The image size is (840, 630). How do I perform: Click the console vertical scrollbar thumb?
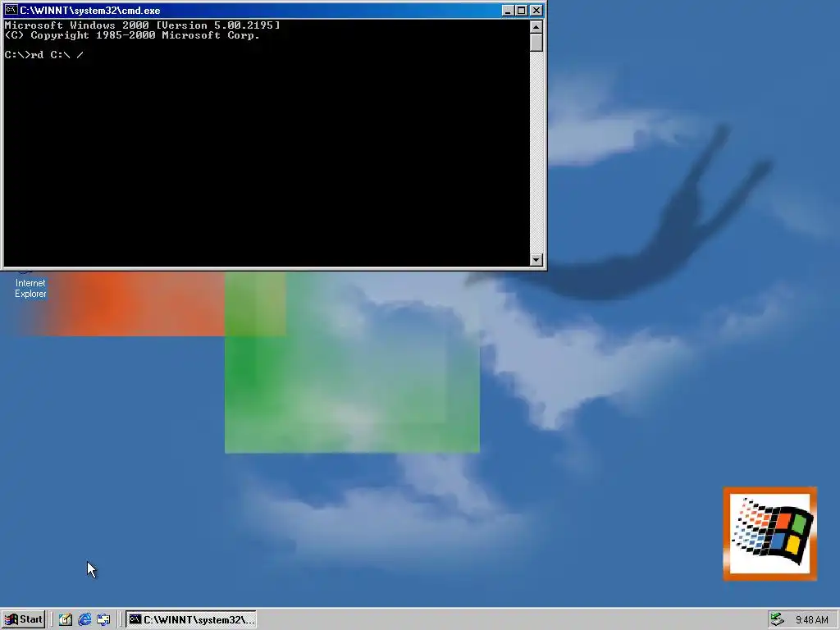point(536,43)
